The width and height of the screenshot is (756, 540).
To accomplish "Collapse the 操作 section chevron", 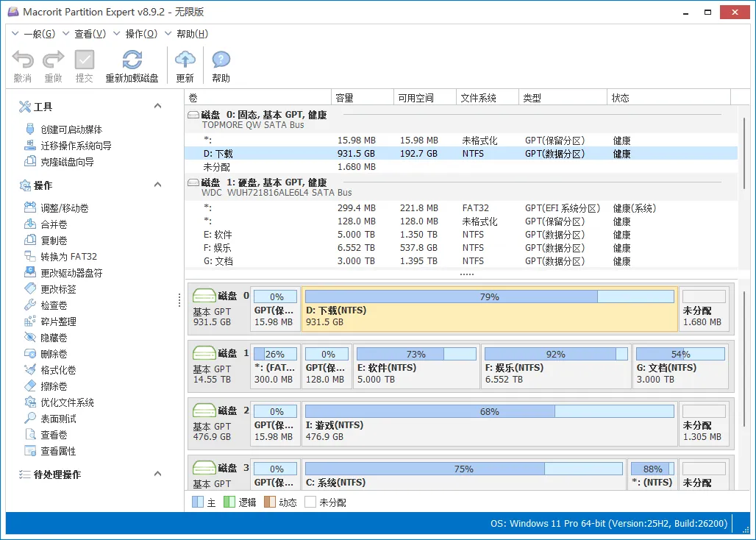I will click(157, 185).
